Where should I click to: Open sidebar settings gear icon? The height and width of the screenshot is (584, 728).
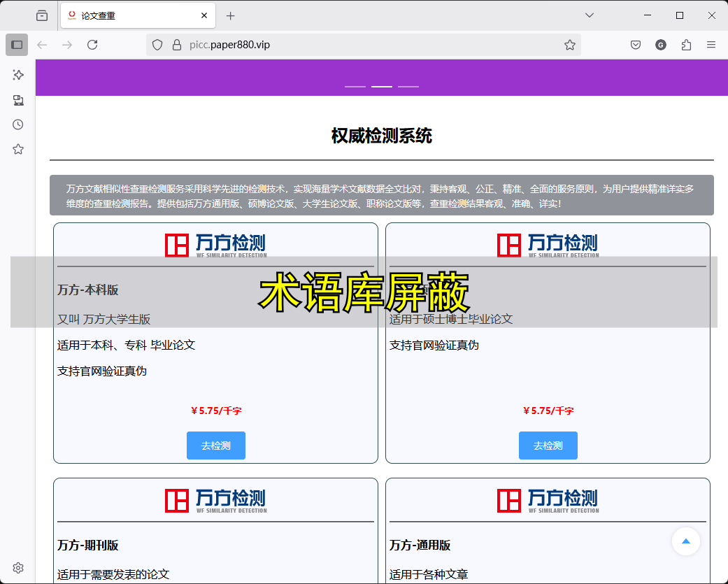[x=18, y=568]
